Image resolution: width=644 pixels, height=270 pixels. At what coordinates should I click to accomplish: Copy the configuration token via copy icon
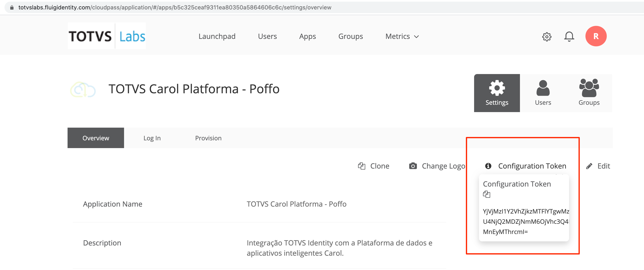click(x=487, y=194)
